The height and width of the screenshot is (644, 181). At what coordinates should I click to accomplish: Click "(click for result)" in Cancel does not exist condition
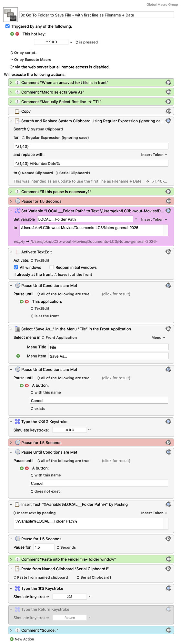pos(116,461)
